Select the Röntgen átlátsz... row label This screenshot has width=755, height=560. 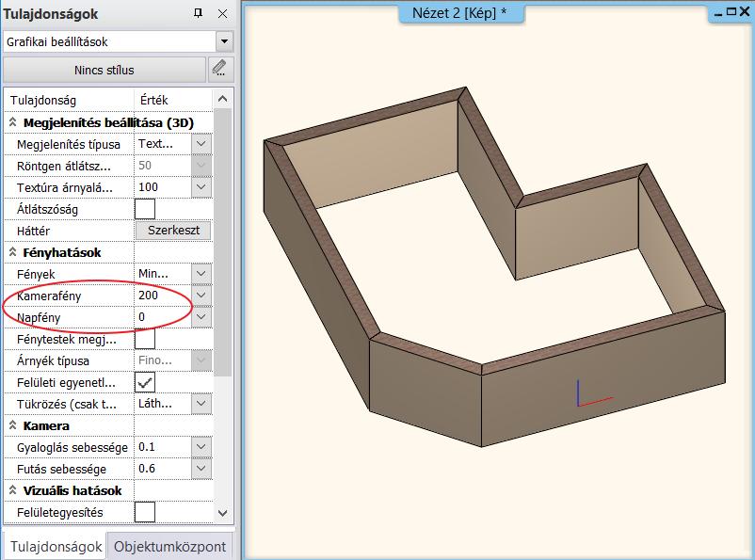coord(64,167)
